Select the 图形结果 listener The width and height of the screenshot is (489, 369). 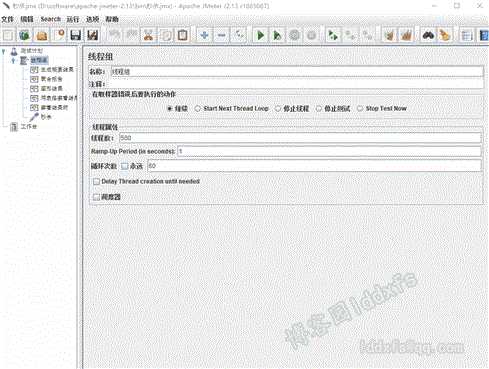(x=52, y=89)
